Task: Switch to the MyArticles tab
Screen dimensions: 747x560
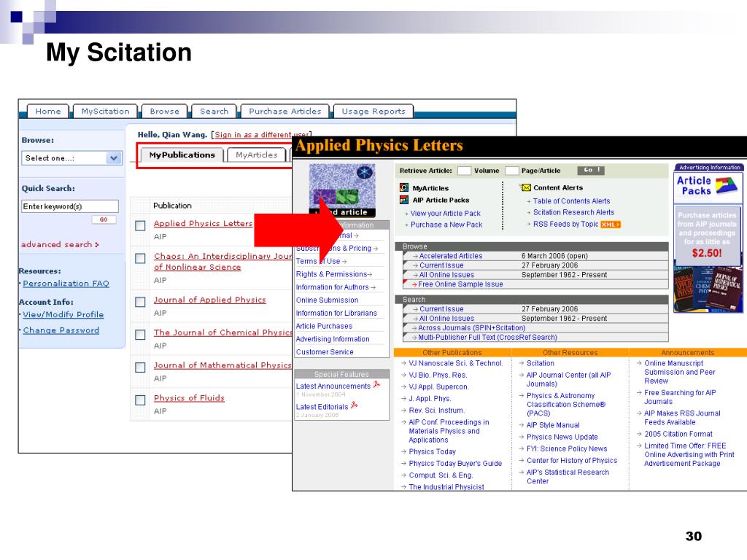Action: pos(256,155)
